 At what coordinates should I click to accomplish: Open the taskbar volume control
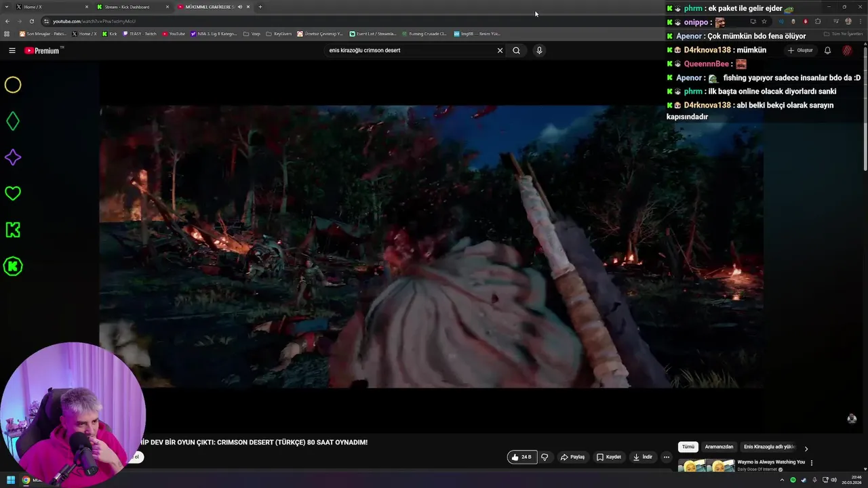833,480
